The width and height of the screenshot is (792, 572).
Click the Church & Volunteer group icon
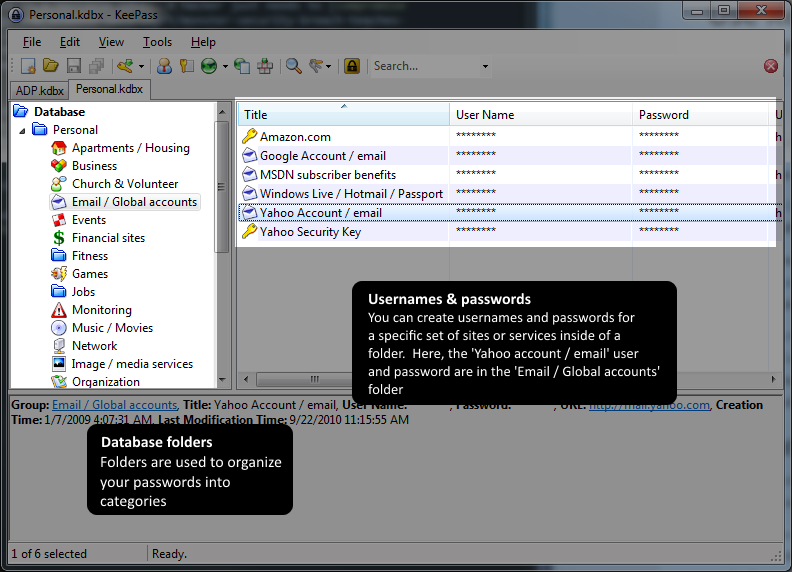59,184
